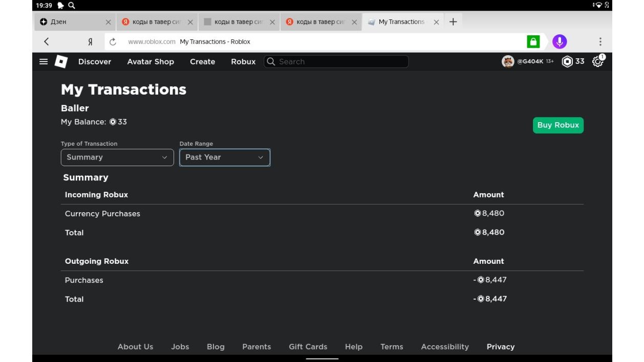Viewport: 644px width, 362px height.
Task: Click the Roblox logo icon
Action: (x=61, y=61)
